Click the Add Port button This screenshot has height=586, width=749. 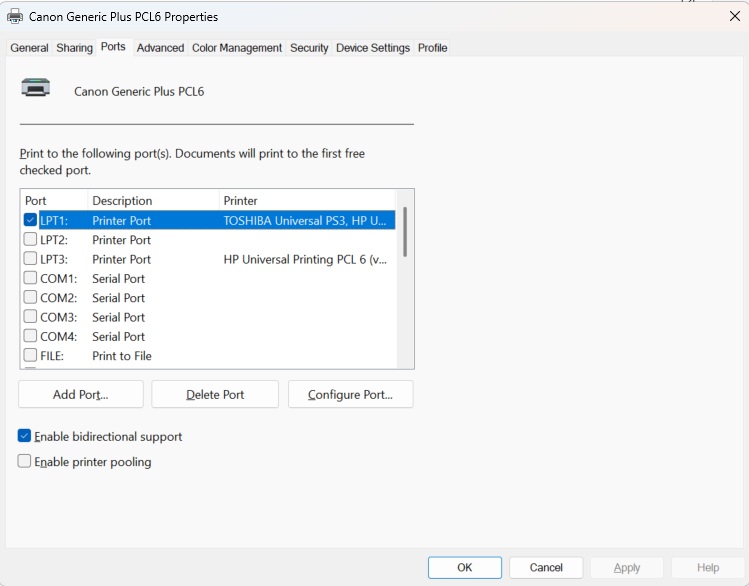[x=81, y=395]
